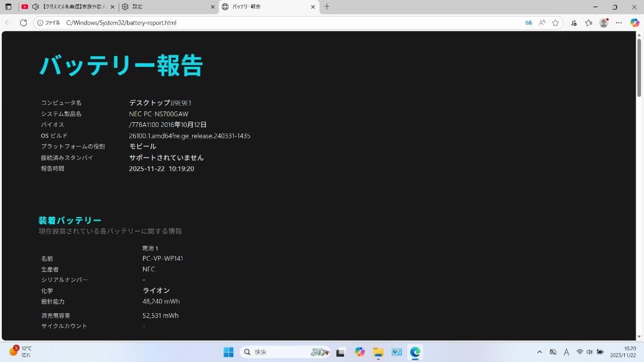The width and height of the screenshot is (644, 362).
Task: Toggle the hidden icons chevron in system tray
Action: click(540, 352)
